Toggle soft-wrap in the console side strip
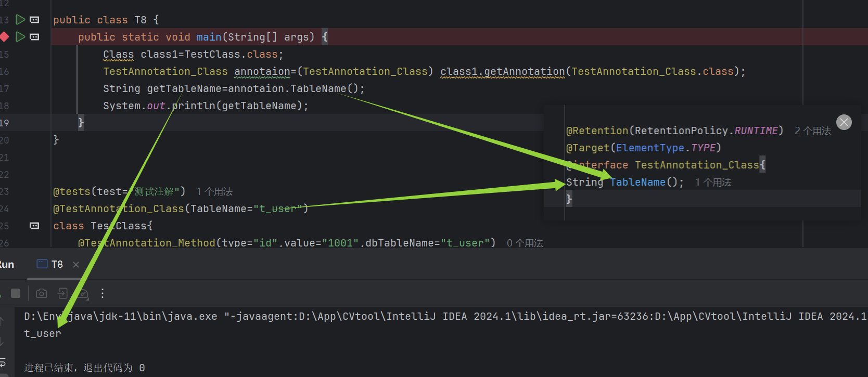The height and width of the screenshot is (377, 868). [3, 362]
